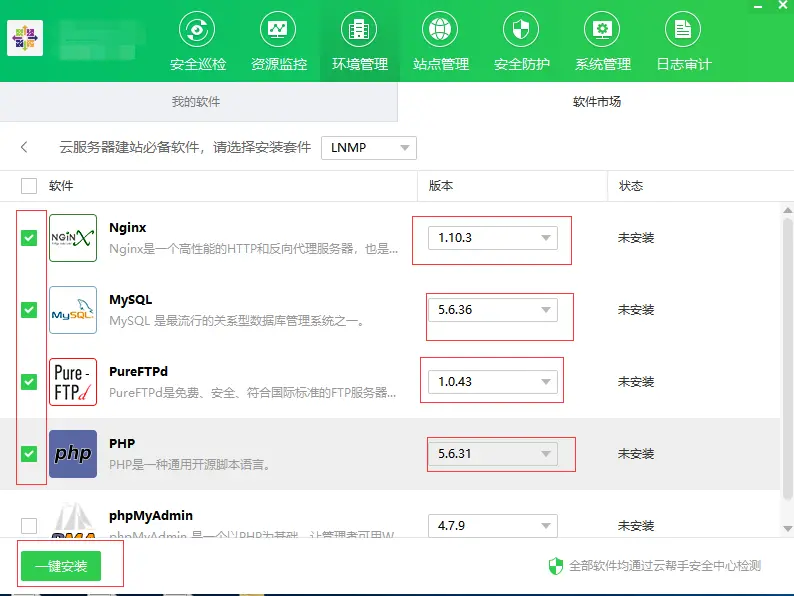This screenshot has height=596, width=794.
Task: Click 未安装 status in PHP row
Action: coord(636,454)
